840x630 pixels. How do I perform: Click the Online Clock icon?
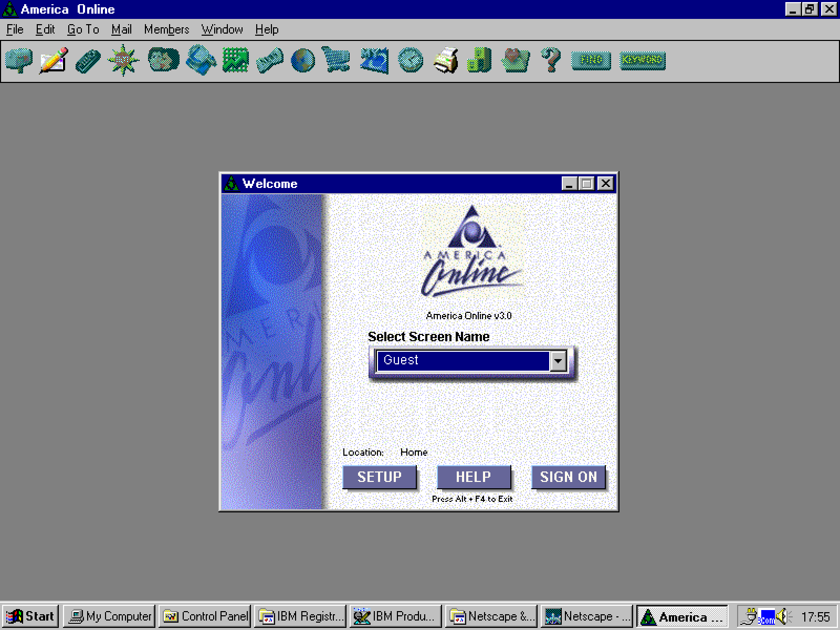coord(410,60)
